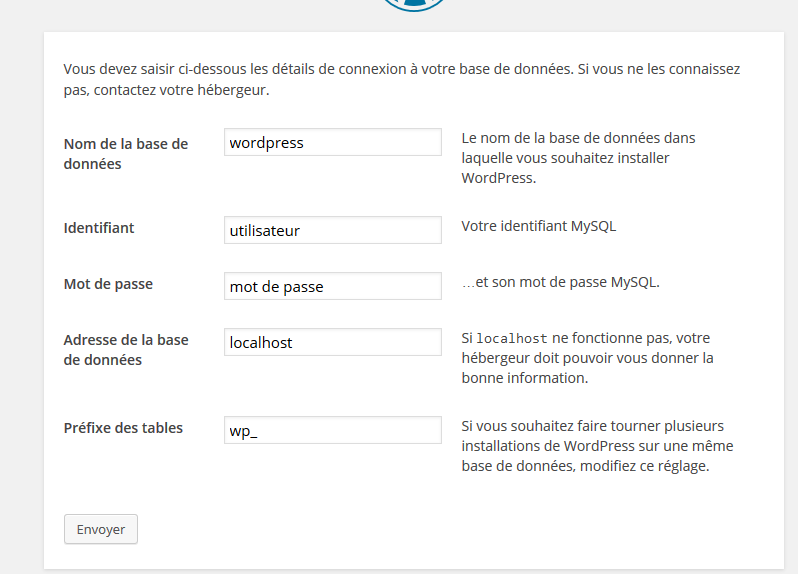Click the 'Votre identifiant MySQL' description
This screenshot has height=574, width=798.
538,226
